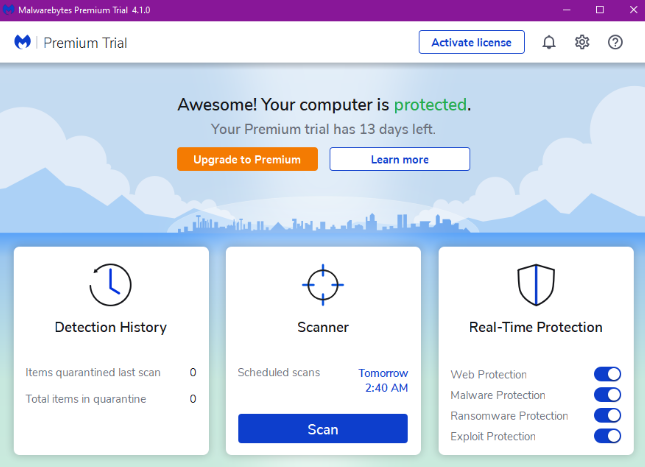The image size is (645, 467).
Task: Click trial has 13 days left text
Action: pyautogui.click(x=323, y=129)
